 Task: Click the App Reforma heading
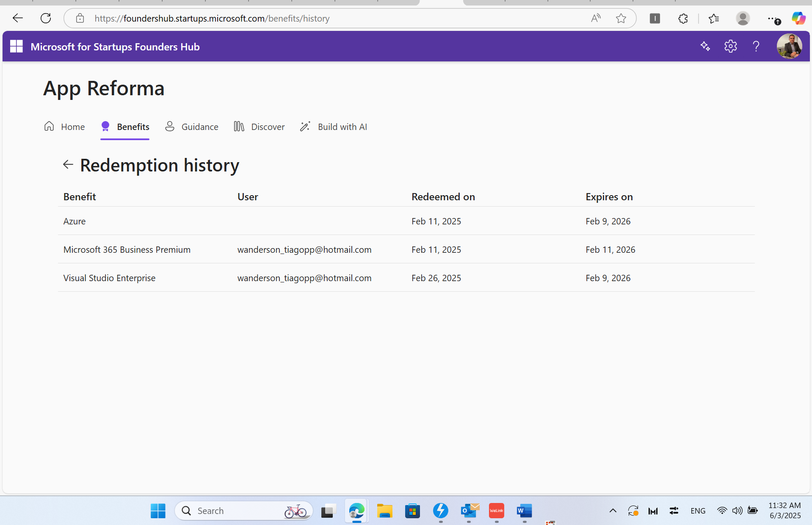pos(104,88)
